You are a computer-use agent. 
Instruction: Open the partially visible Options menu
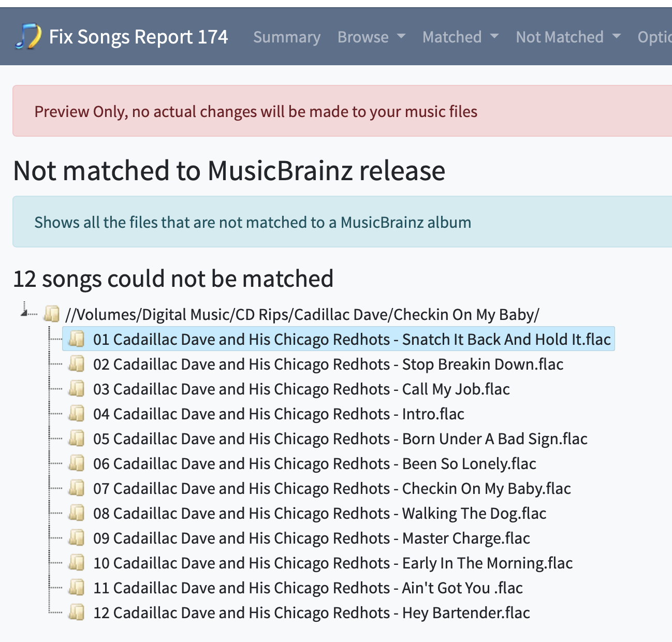[x=654, y=37]
